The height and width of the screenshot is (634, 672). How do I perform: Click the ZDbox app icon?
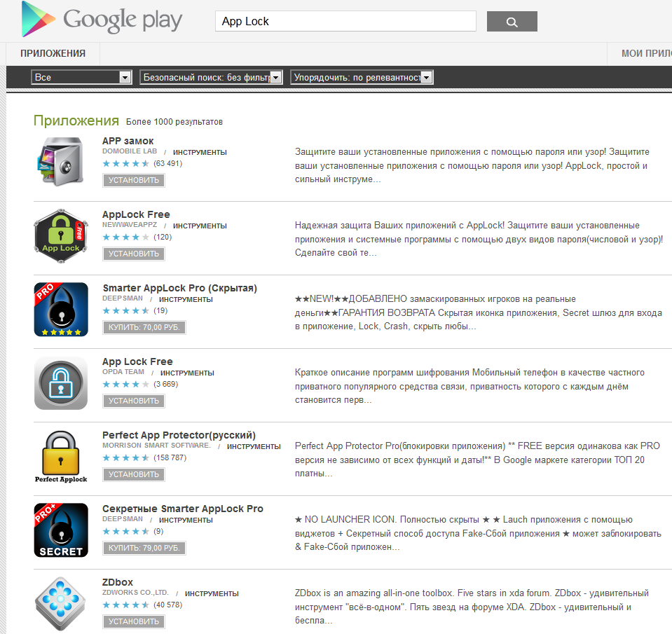tap(61, 604)
